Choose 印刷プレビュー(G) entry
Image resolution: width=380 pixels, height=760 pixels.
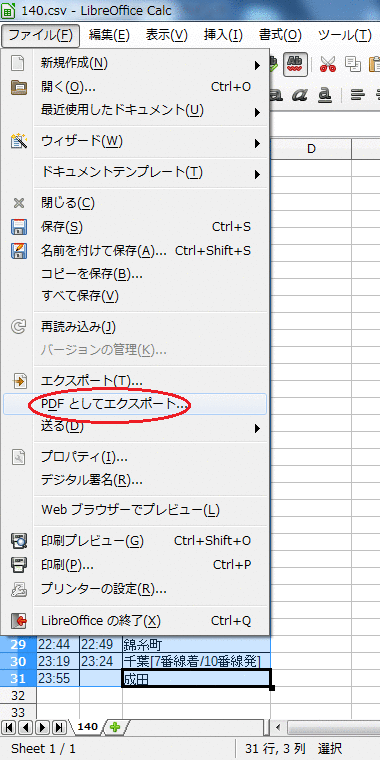pyautogui.click(x=135, y=540)
